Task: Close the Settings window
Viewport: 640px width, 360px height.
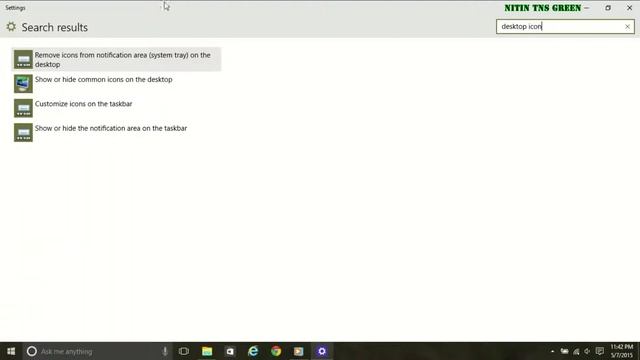Action: click(x=629, y=8)
